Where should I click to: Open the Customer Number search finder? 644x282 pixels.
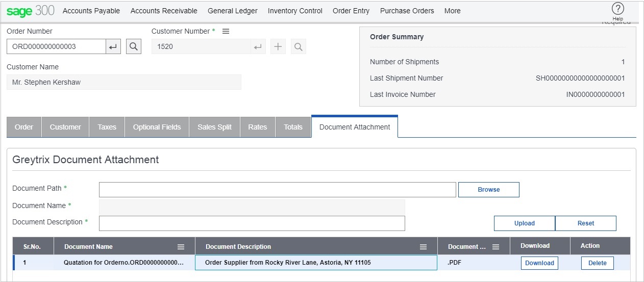point(299,47)
